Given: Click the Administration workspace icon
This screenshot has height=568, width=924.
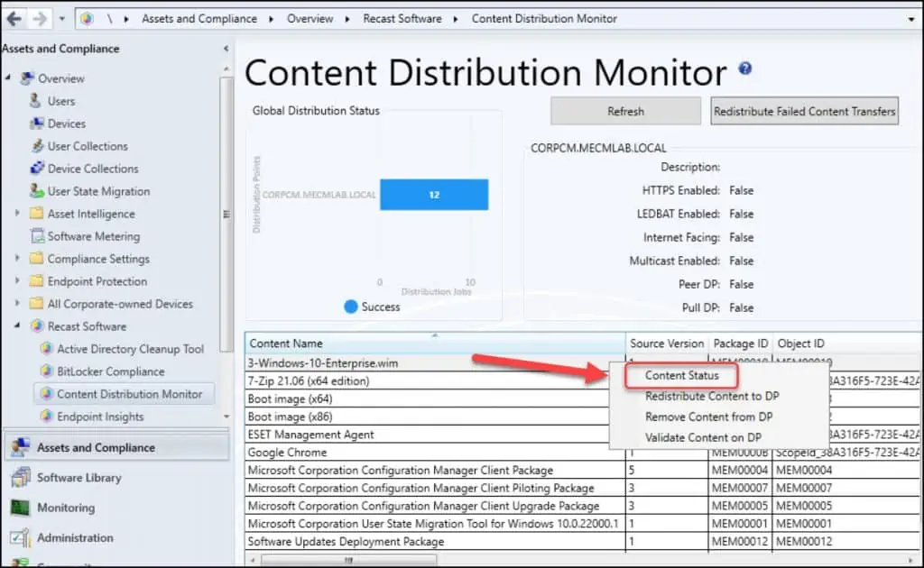Looking at the screenshot, I should pyautogui.click(x=20, y=537).
